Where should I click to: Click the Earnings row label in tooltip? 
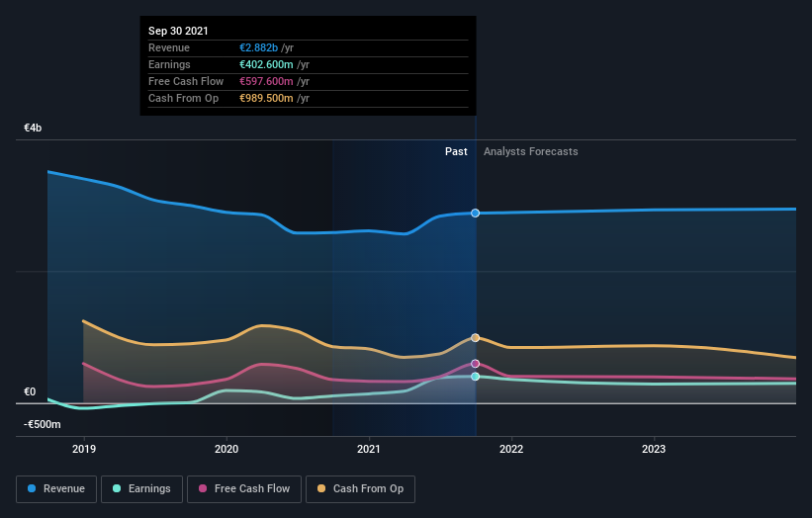pyautogui.click(x=169, y=64)
